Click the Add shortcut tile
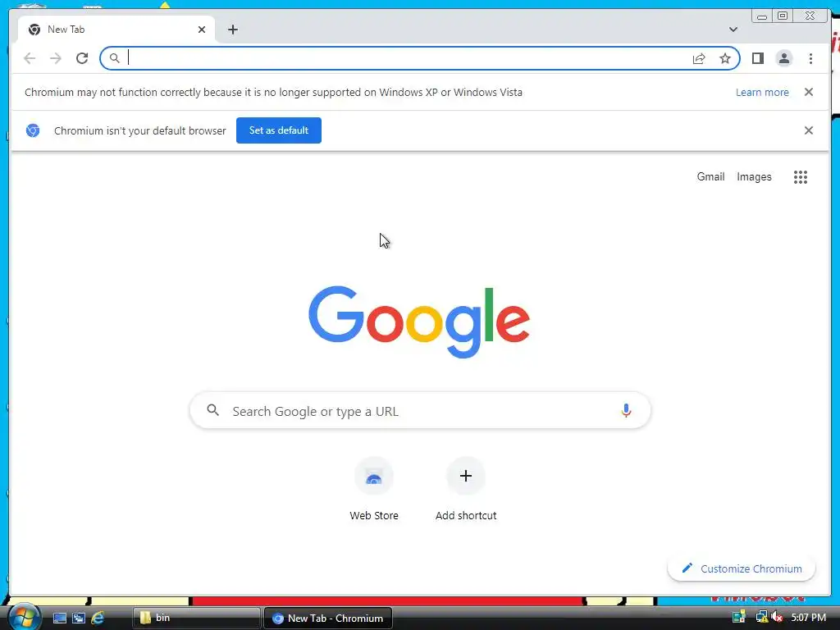 coord(466,490)
